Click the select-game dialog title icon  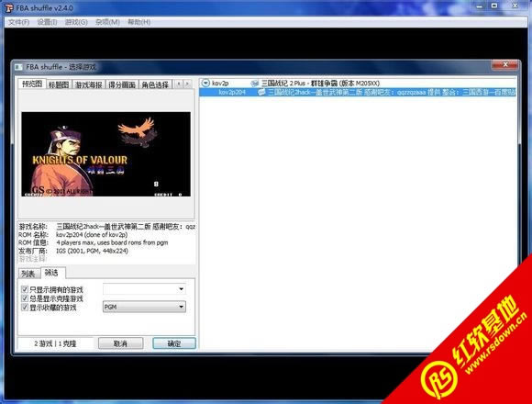(18, 67)
